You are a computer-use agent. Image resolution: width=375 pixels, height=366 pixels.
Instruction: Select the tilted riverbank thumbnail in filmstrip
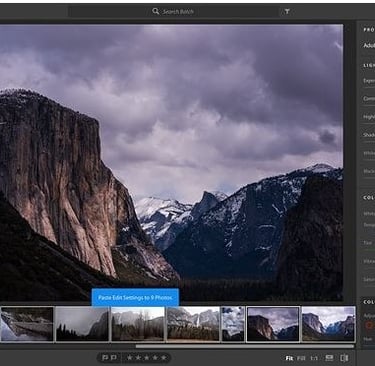[27, 324]
